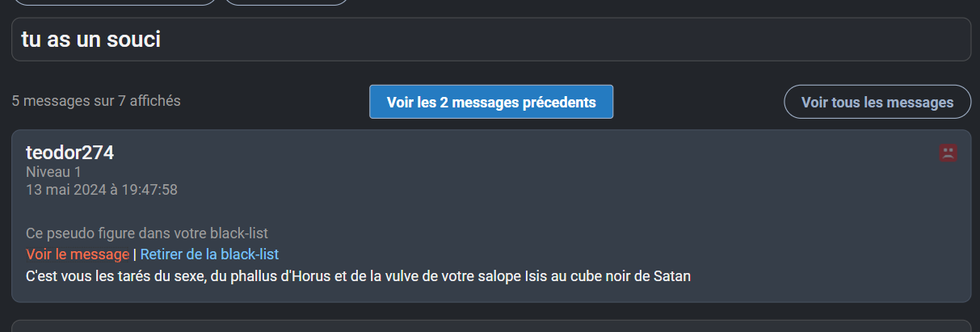Open the full thread with Voir tous les messages
980x332 pixels.
[x=877, y=102]
